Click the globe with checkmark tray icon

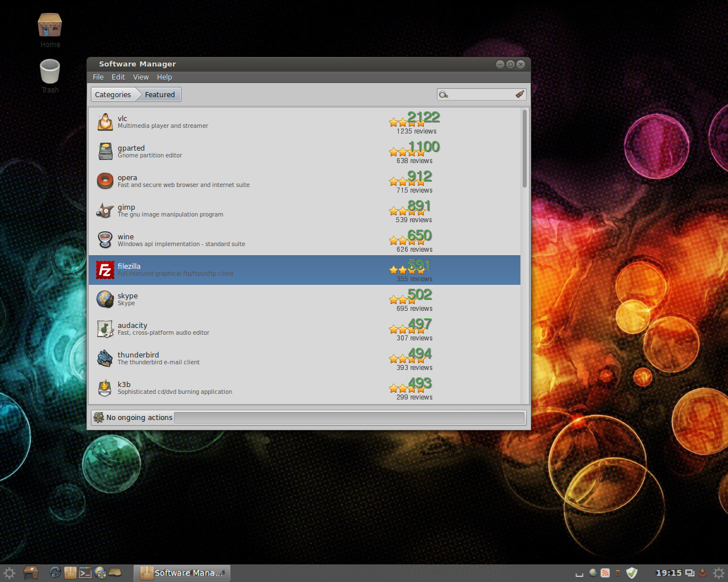point(593,573)
